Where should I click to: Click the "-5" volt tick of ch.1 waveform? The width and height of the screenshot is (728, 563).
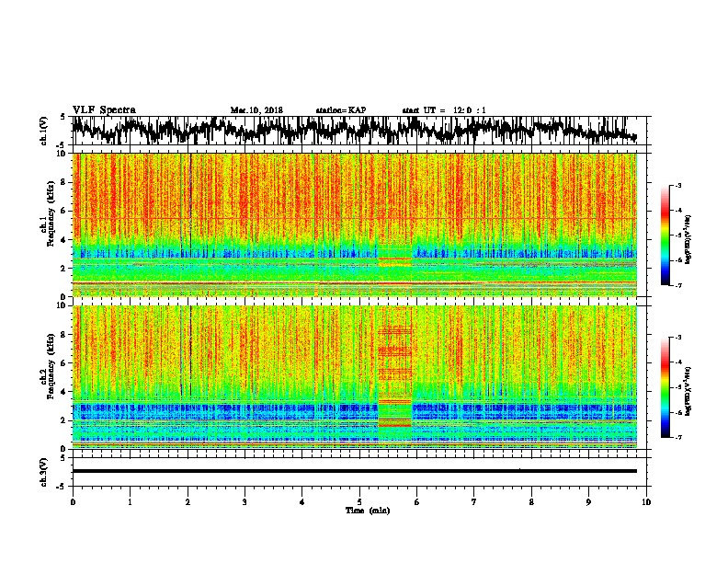click(x=62, y=145)
